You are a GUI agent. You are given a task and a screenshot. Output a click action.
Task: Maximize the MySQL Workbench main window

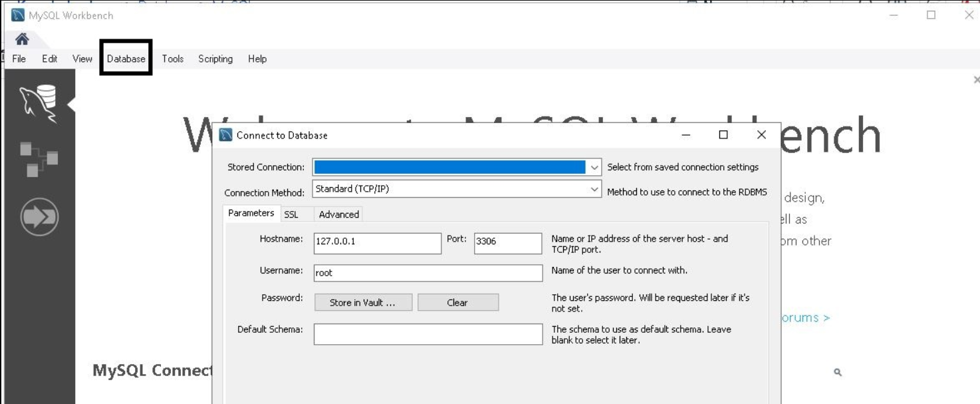point(931,15)
